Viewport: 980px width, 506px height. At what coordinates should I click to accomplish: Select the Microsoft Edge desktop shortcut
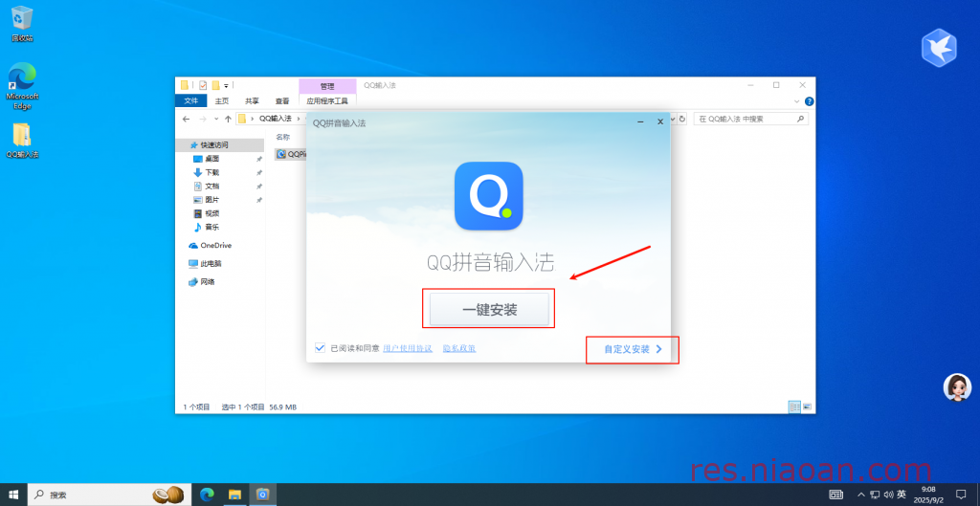[x=22, y=85]
